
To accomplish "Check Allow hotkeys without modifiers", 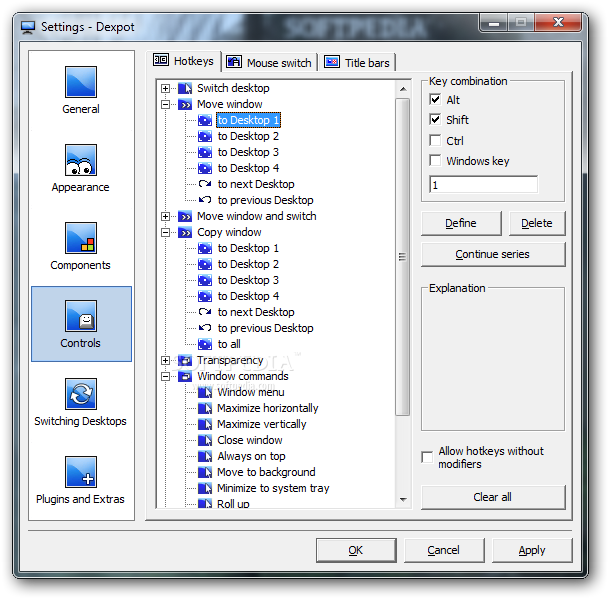I will 427,457.
